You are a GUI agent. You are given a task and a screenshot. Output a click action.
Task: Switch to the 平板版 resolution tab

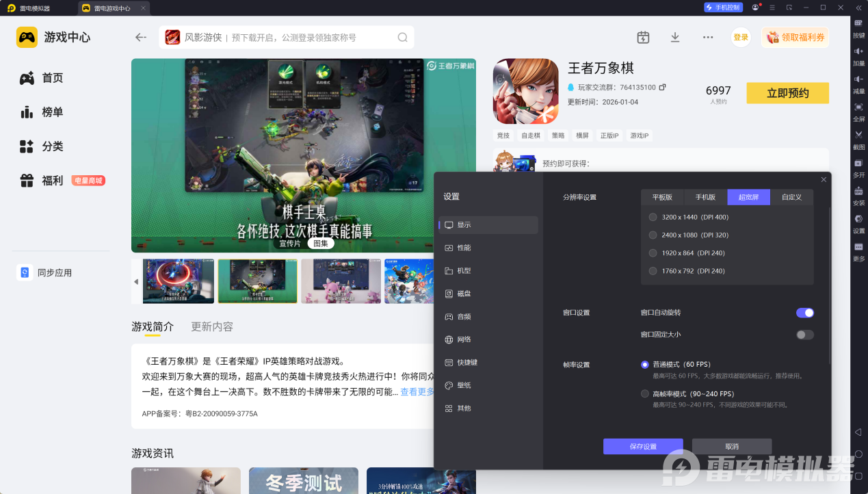pos(662,197)
